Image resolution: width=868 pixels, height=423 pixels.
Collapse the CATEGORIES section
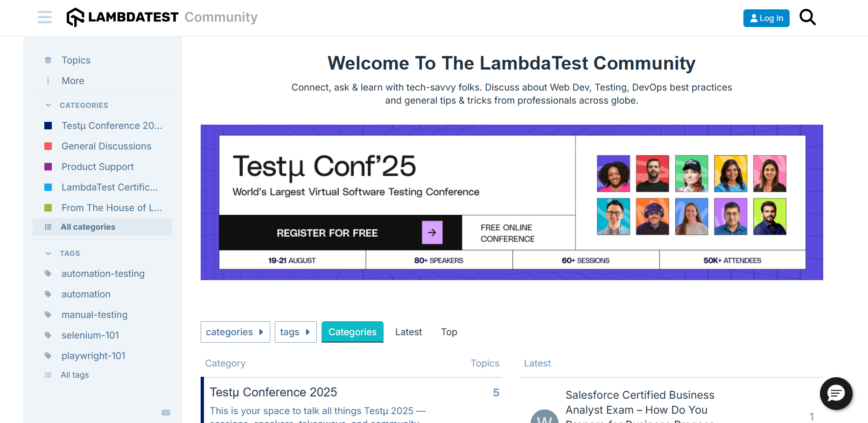click(48, 105)
